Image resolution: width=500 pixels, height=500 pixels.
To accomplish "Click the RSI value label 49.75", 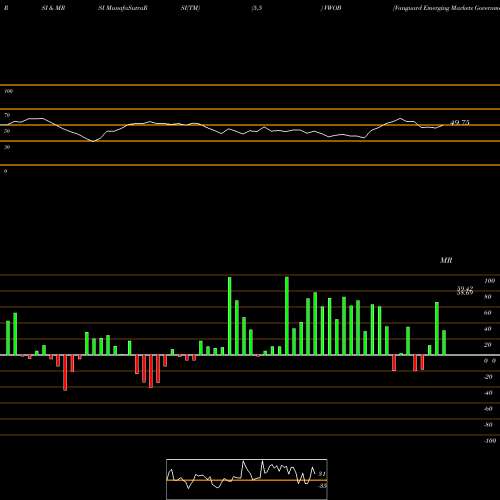I will coord(460,123).
